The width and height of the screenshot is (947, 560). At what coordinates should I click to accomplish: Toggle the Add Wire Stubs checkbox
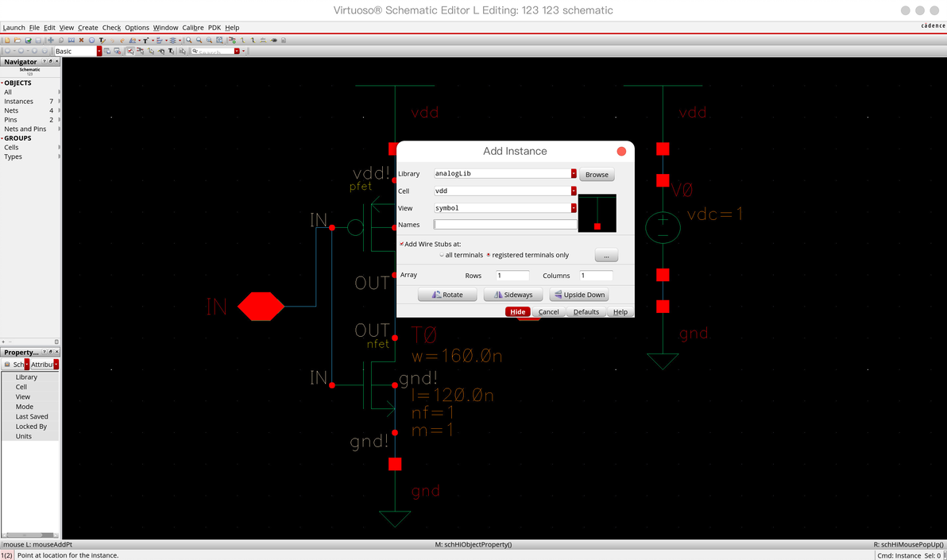[402, 244]
